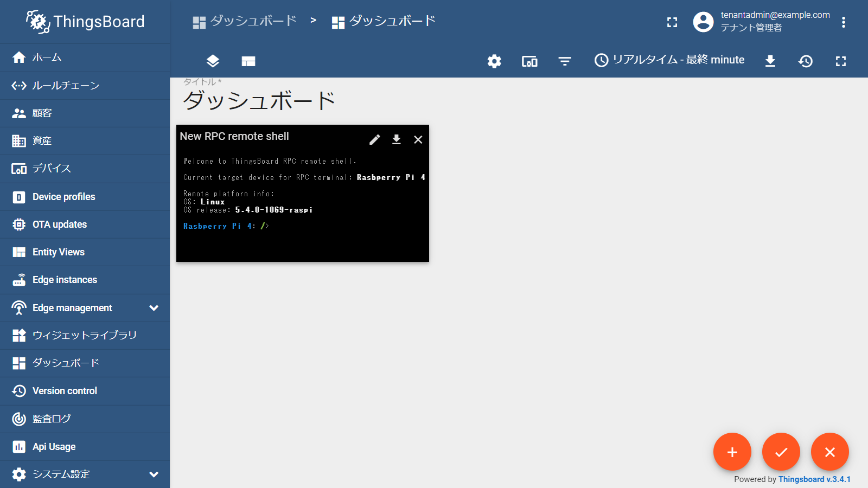Remove the RPC remote shell widget
This screenshot has width=868, height=488.
(x=418, y=140)
